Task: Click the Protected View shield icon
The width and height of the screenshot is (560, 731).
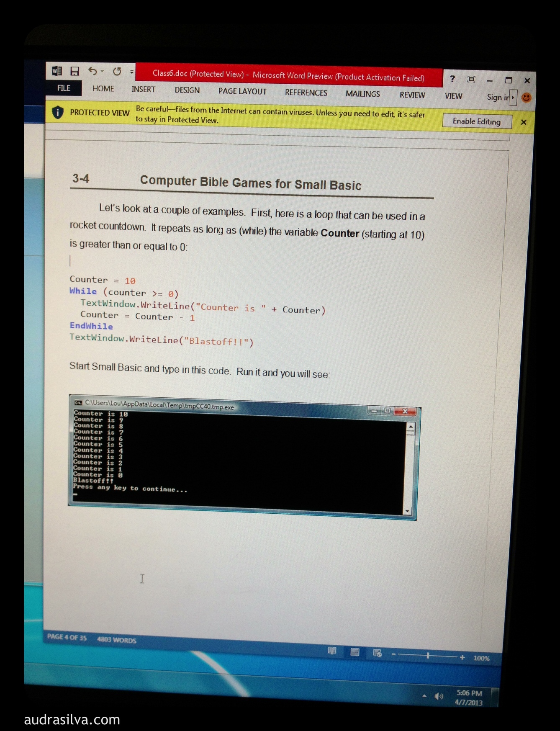Action: point(58,112)
